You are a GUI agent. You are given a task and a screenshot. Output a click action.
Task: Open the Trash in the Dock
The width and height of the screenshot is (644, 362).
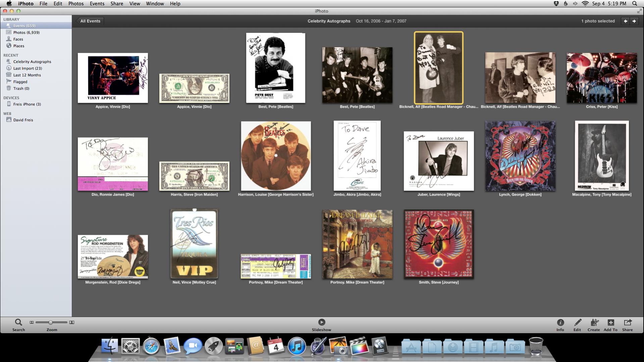click(x=536, y=346)
